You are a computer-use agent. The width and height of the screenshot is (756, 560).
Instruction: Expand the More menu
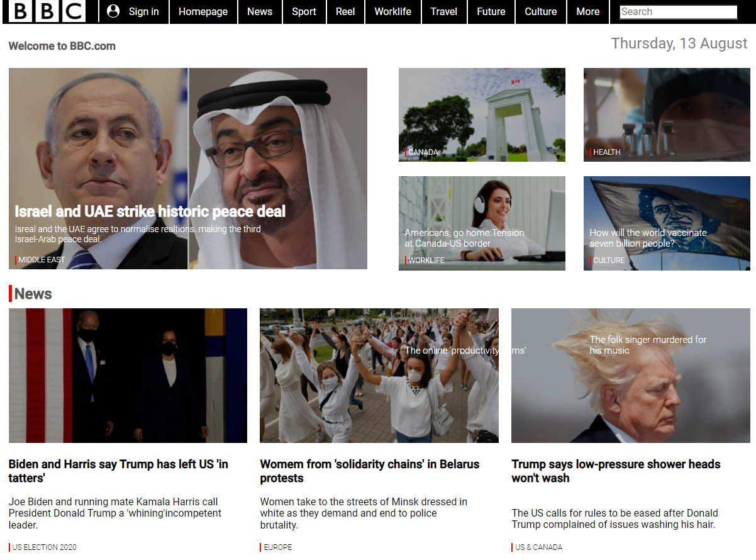click(x=588, y=11)
